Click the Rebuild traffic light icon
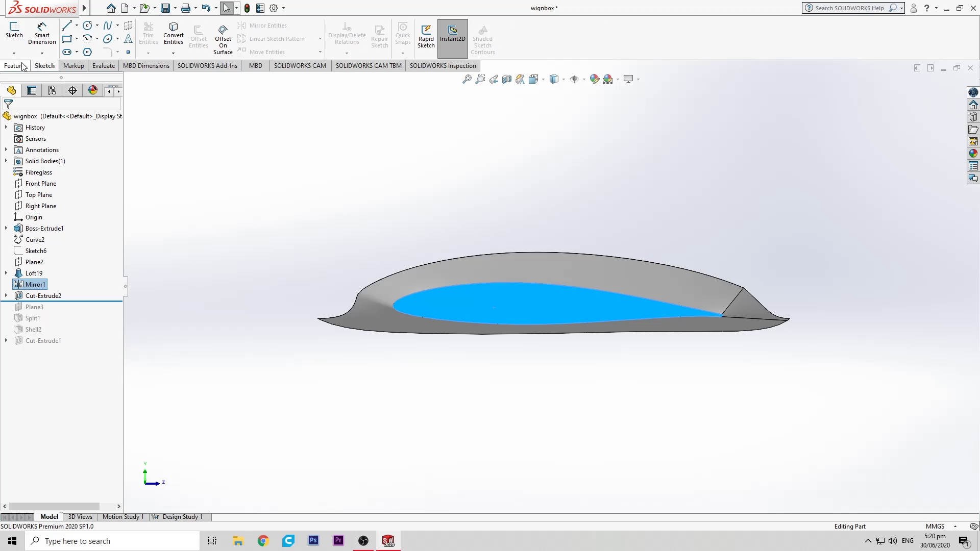 247,8
